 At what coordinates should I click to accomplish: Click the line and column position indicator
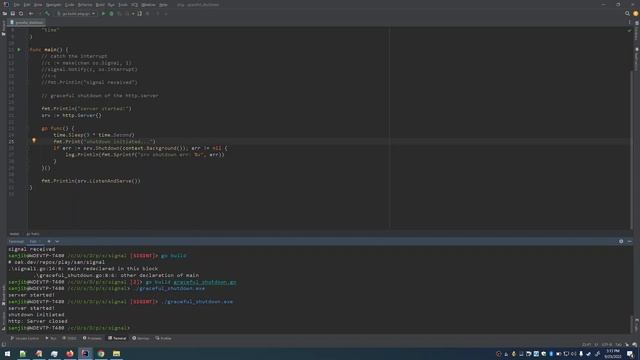[x=587, y=345]
